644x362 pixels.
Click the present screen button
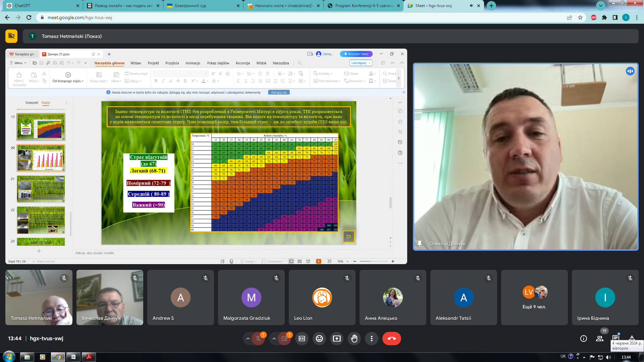tap(337, 339)
